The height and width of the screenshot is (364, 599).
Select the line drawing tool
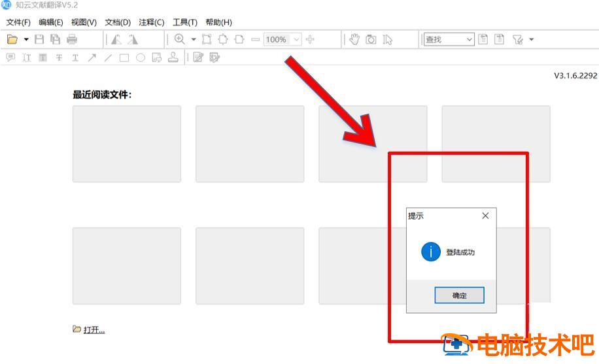pos(108,58)
